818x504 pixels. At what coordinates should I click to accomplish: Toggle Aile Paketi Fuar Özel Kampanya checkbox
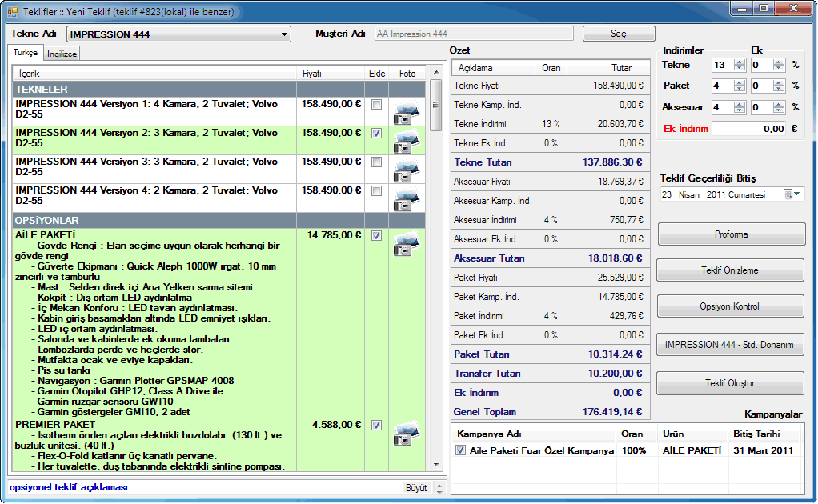pos(459,450)
